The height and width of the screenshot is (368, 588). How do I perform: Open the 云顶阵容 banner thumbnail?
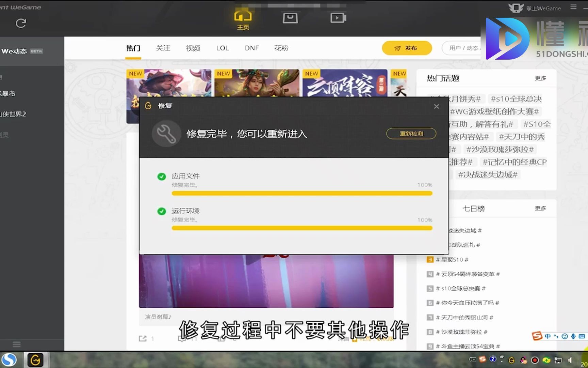[345, 83]
